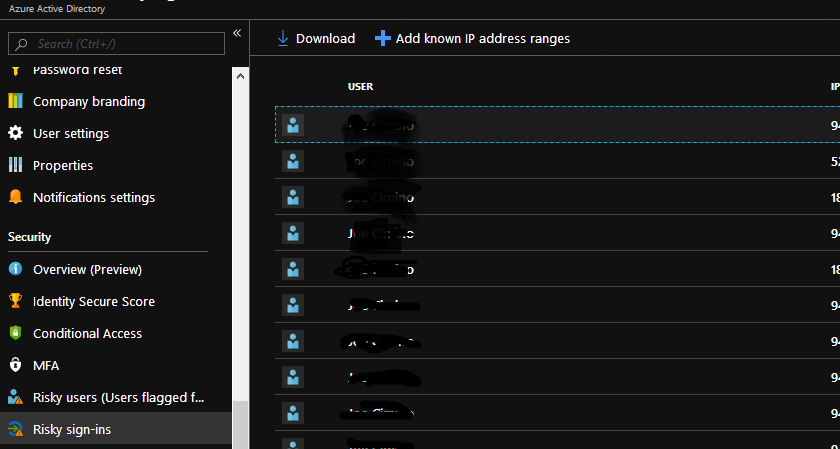The image size is (840, 449).
Task: Collapse the sidebar with double chevron
Action: tap(237, 33)
